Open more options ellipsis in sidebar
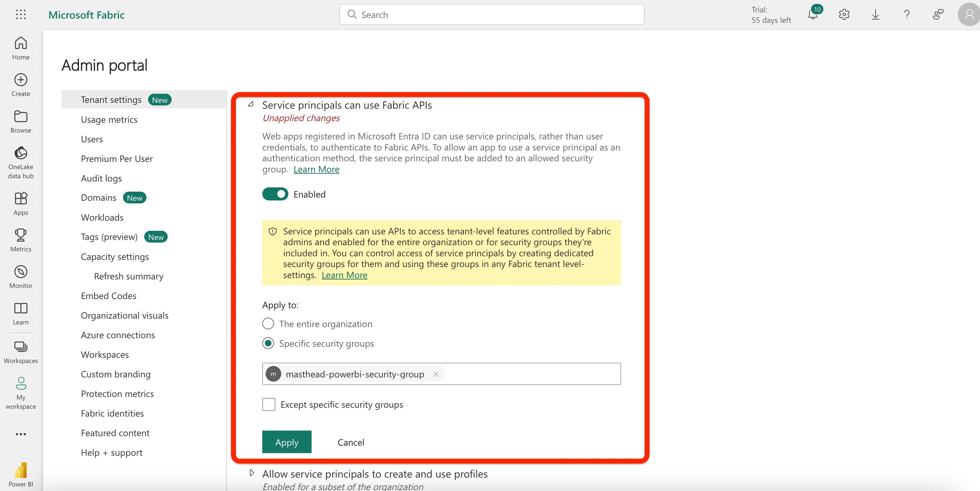Image resolution: width=980 pixels, height=491 pixels. tap(21, 434)
